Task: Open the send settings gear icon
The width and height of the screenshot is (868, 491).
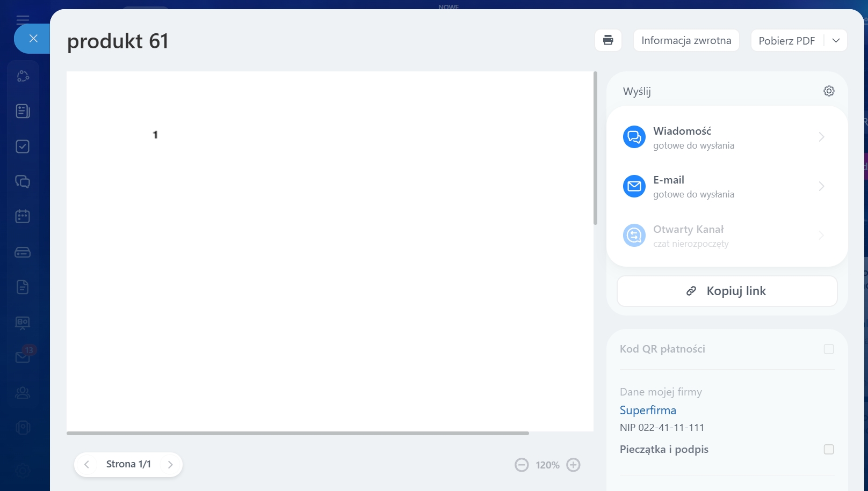Action: click(x=829, y=91)
